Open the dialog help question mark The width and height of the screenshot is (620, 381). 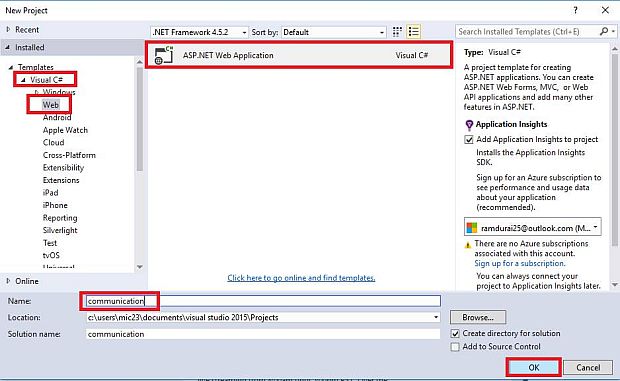575,10
